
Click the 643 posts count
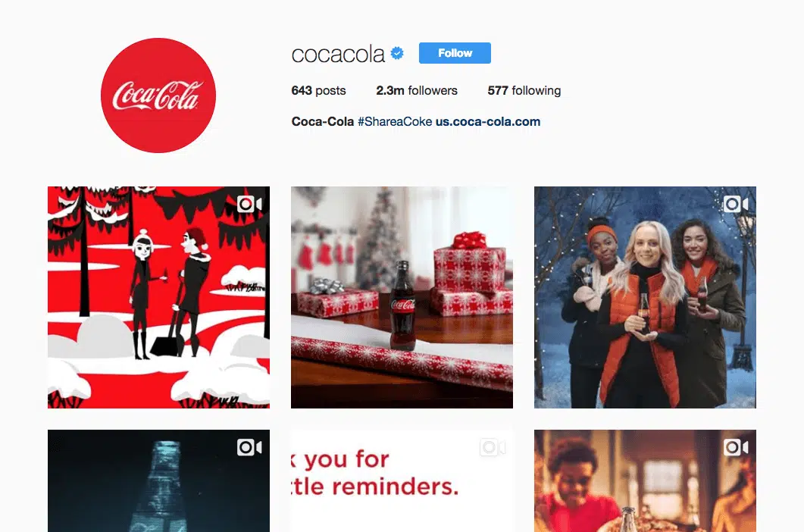(x=318, y=90)
